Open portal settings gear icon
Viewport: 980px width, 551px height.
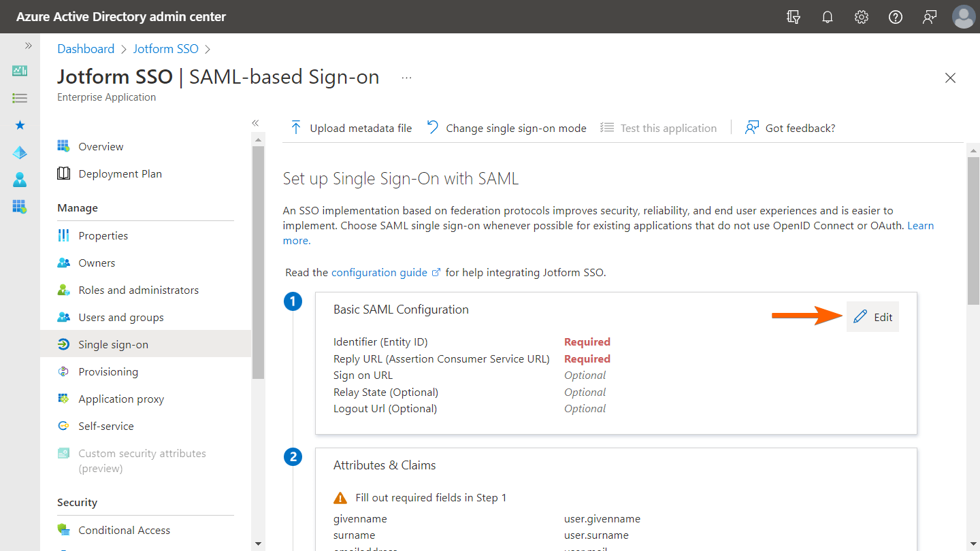pyautogui.click(x=862, y=17)
